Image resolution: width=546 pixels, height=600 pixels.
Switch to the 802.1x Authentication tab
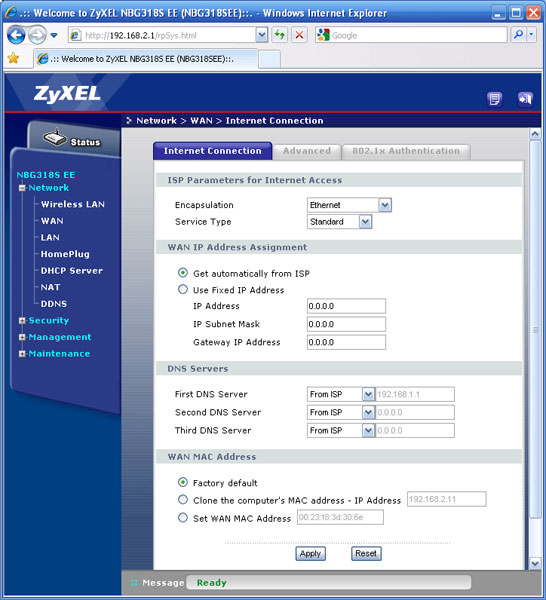[406, 151]
